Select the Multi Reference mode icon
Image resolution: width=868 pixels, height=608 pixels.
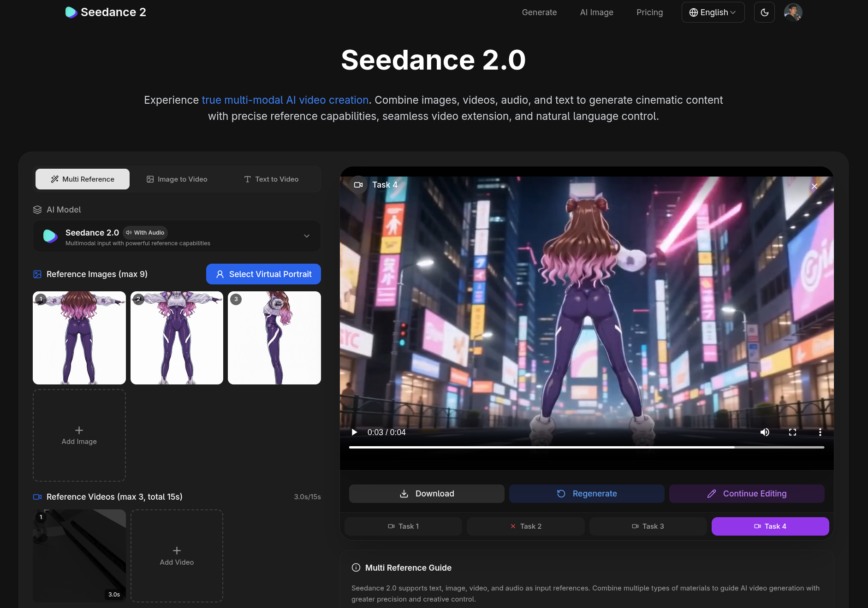coord(55,179)
